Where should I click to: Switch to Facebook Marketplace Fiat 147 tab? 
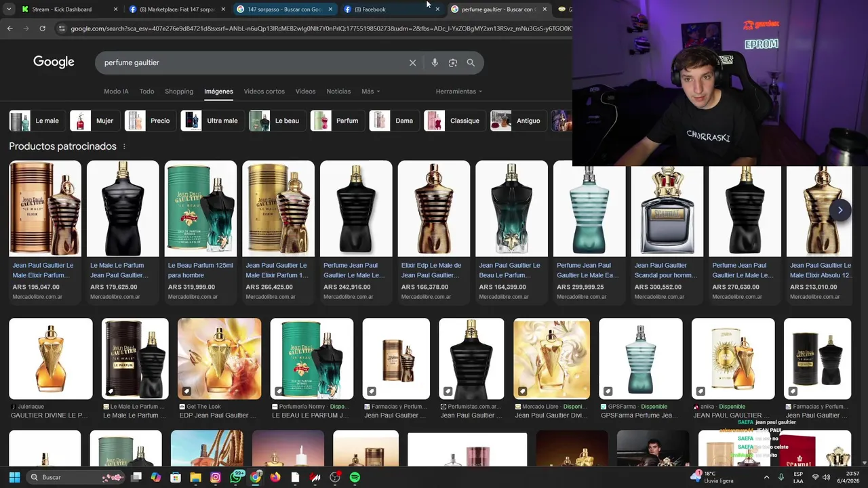[176, 9]
